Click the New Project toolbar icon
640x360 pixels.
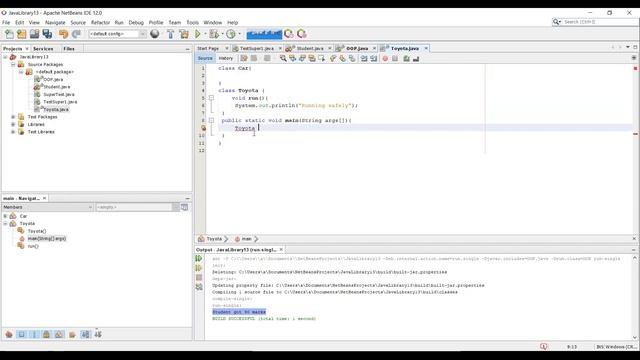click(x=22, y=34)
